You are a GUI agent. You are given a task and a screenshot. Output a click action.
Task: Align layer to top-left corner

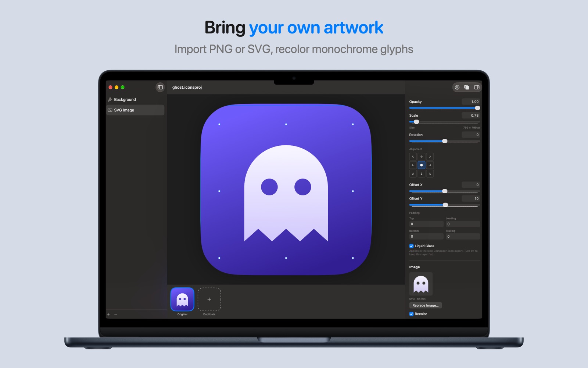pos(413,157)
